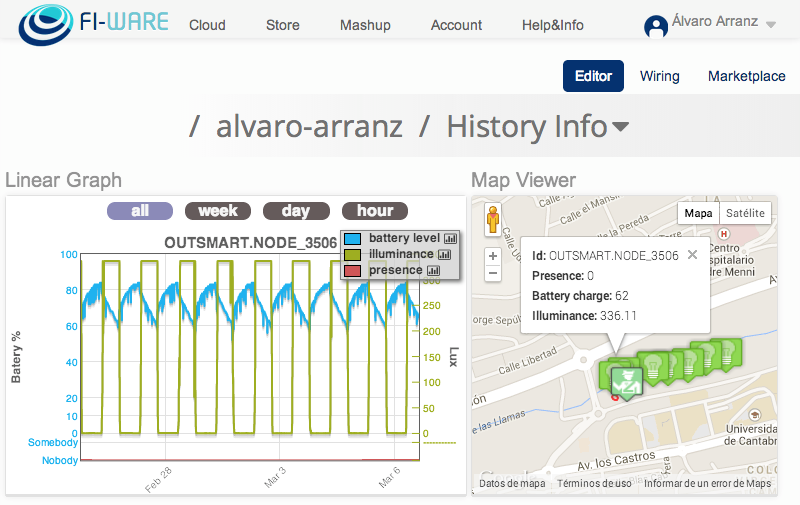Open the Marketplace view
The height and width of the screenshot is (505, 800).
[x=746, y=77]
